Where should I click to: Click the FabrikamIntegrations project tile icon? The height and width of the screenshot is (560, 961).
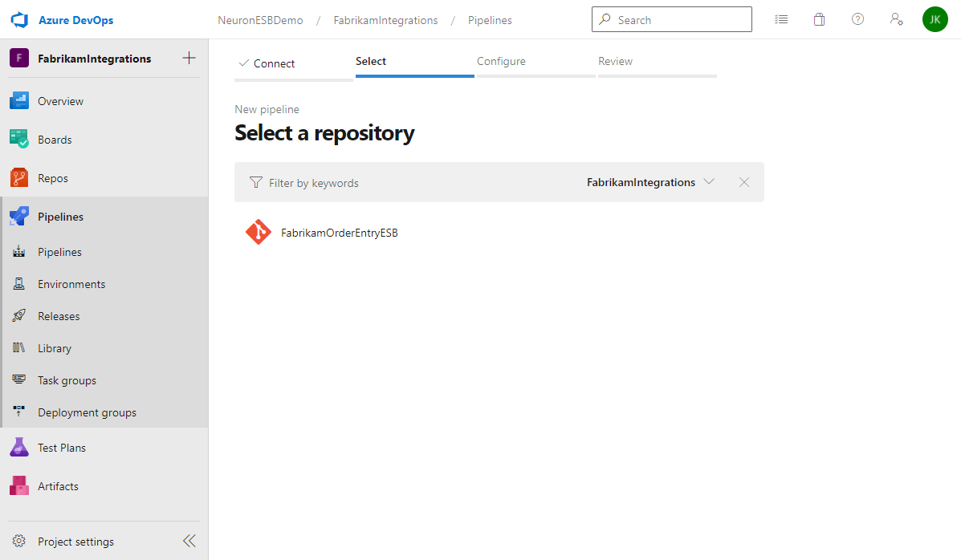click(19, 59)
